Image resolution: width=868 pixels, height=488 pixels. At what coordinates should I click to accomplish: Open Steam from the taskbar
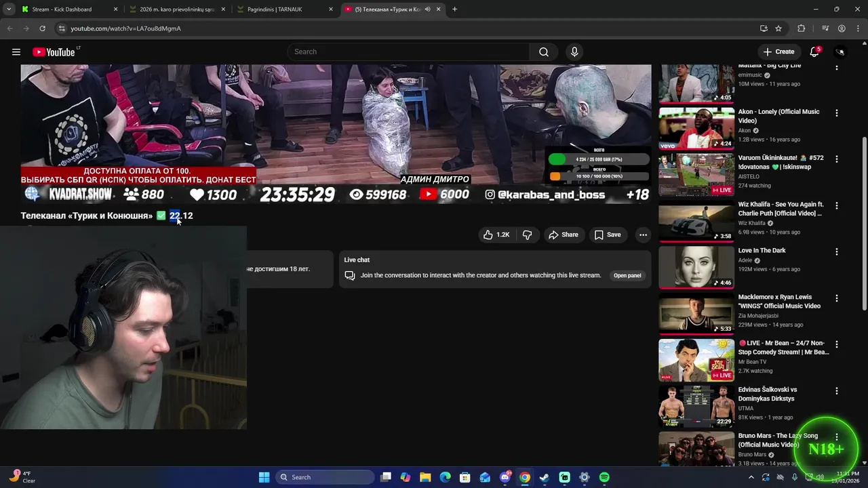pyautogui.click(x=545, y=477)
